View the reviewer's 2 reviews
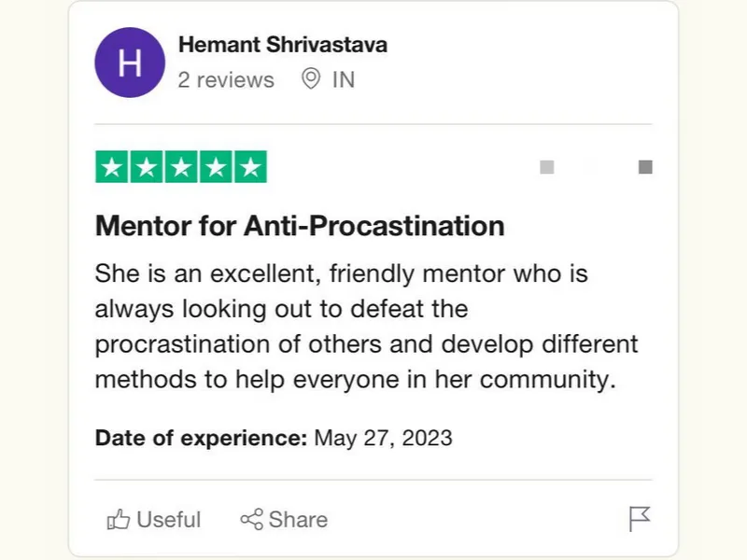 pos(226,80)
